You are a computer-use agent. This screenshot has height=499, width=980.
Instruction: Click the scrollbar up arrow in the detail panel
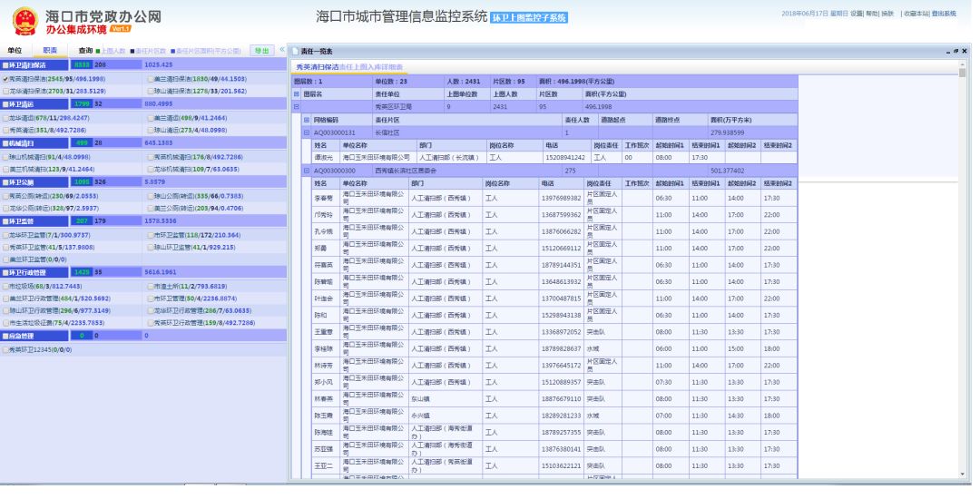coord(963,64)
